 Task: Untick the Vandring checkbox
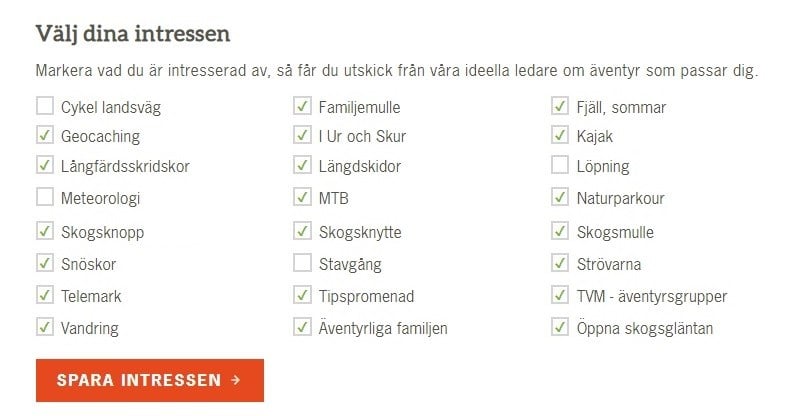tap(45, 327)
